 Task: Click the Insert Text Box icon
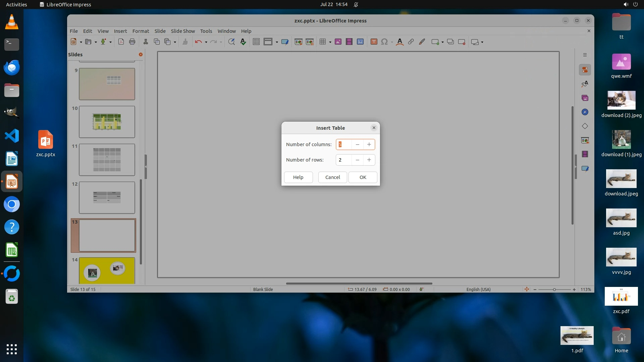click(x=374, y=42)
